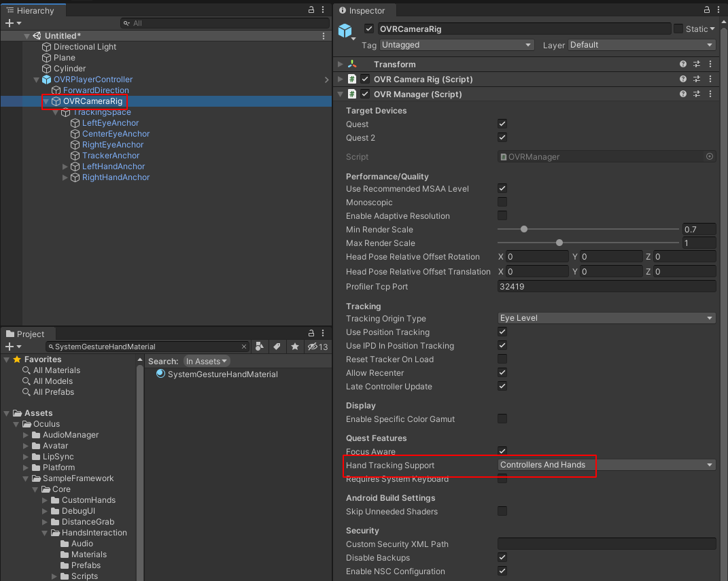Enable Adaptive Resolution checkbox
This screenshot has width=728, height=581.
[x=502, y=216]
